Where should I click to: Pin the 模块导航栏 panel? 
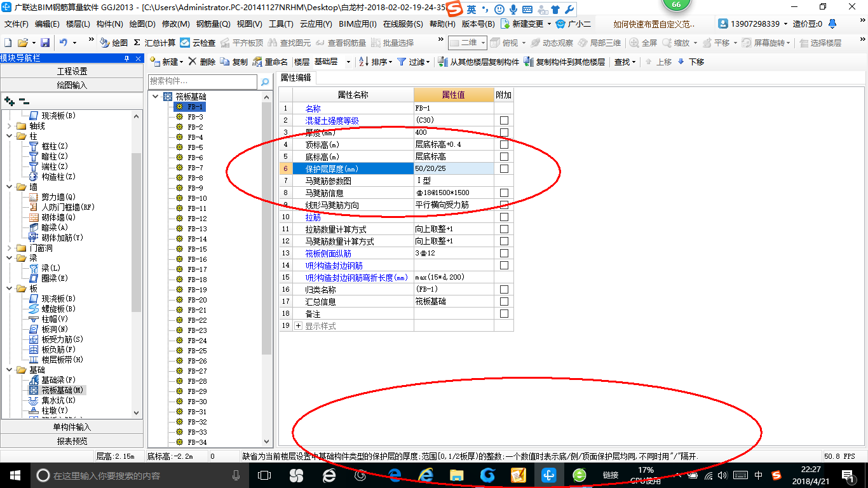126,58
